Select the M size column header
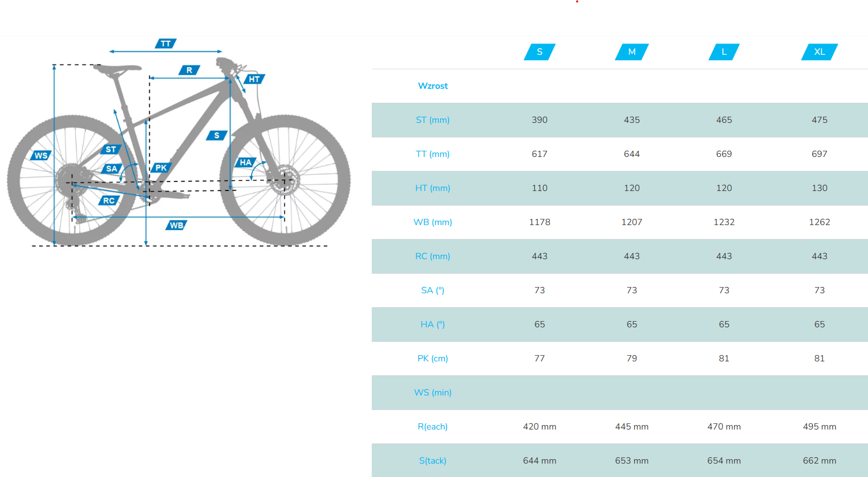868x477 pixels. coord(632,52)
